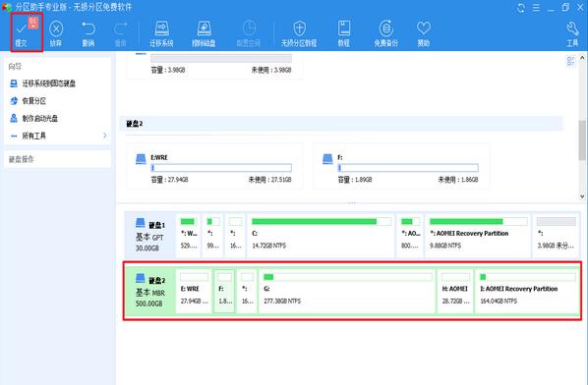Image resolution: width=588 pixels, height=385 pixels.
Task: Click the pie icon beside 恢复分区
Action: coord(14,101)
